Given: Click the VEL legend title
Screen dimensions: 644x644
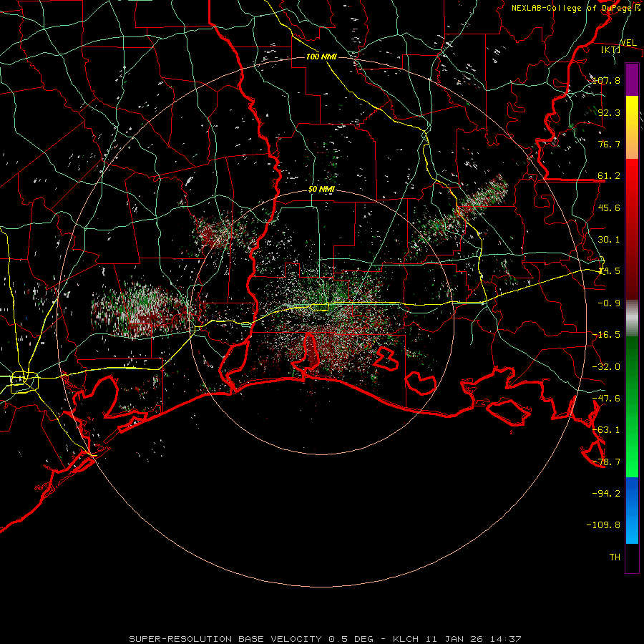Looking at the screenshot, I should pos(628,43).
